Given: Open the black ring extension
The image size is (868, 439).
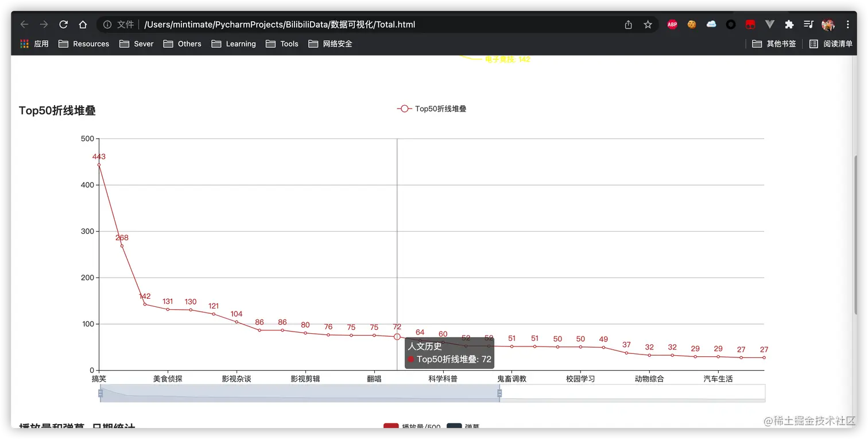Looking at the screenshot, I should pyautogui.click(x=731, y=25).
